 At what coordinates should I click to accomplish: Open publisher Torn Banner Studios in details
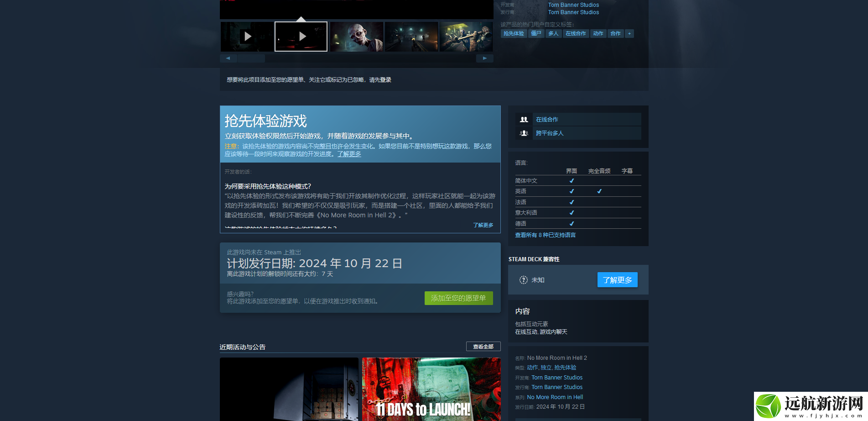click(x=557, y=387)
